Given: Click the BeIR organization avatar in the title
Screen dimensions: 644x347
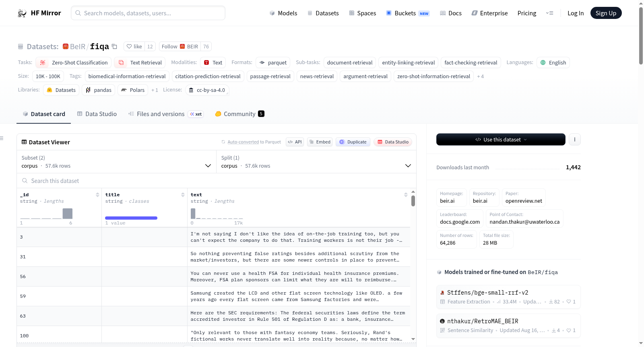Looking at the screenshot, I should [x=66, y=47].
